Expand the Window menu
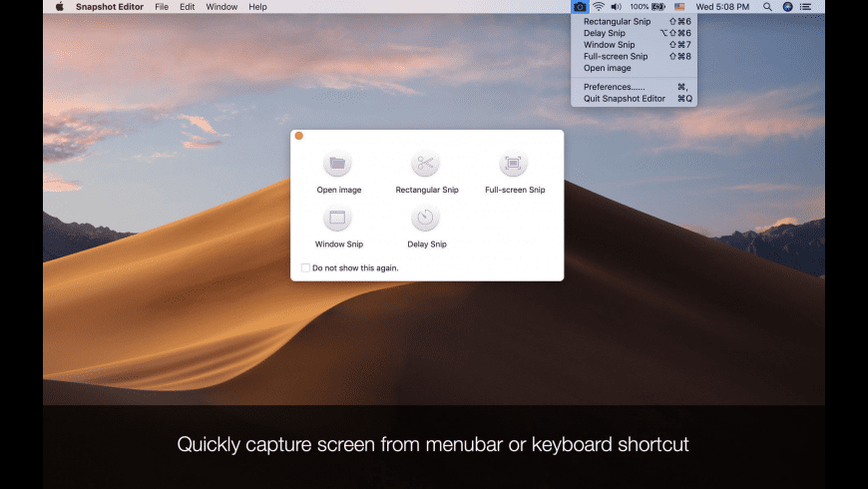Image resolution: width=868 pixels, height=489 pixels. 221,7
